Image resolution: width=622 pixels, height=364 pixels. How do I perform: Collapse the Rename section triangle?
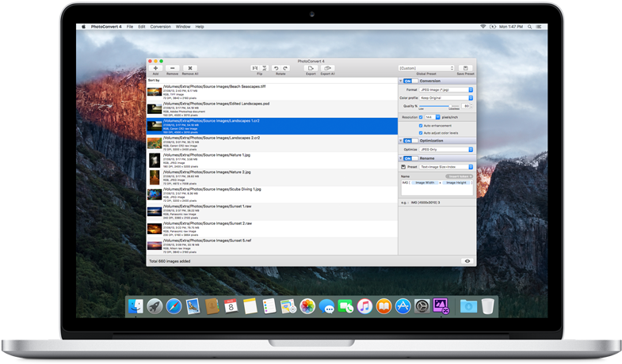point(401,158)
